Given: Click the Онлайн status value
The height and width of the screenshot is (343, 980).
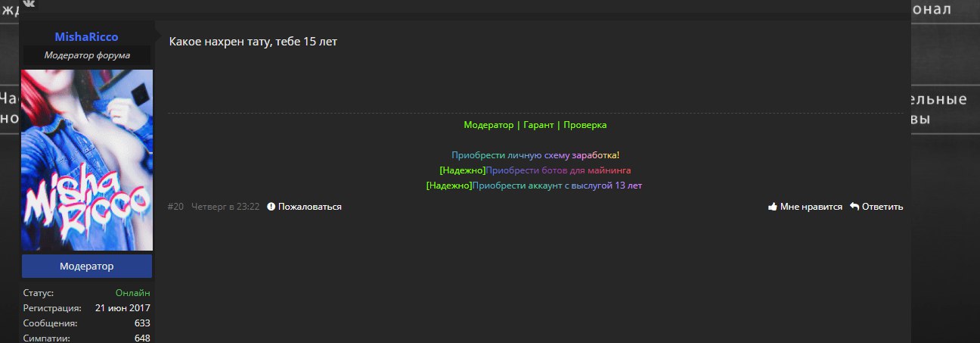Looking at the screenshot, I should pos(133,293).
